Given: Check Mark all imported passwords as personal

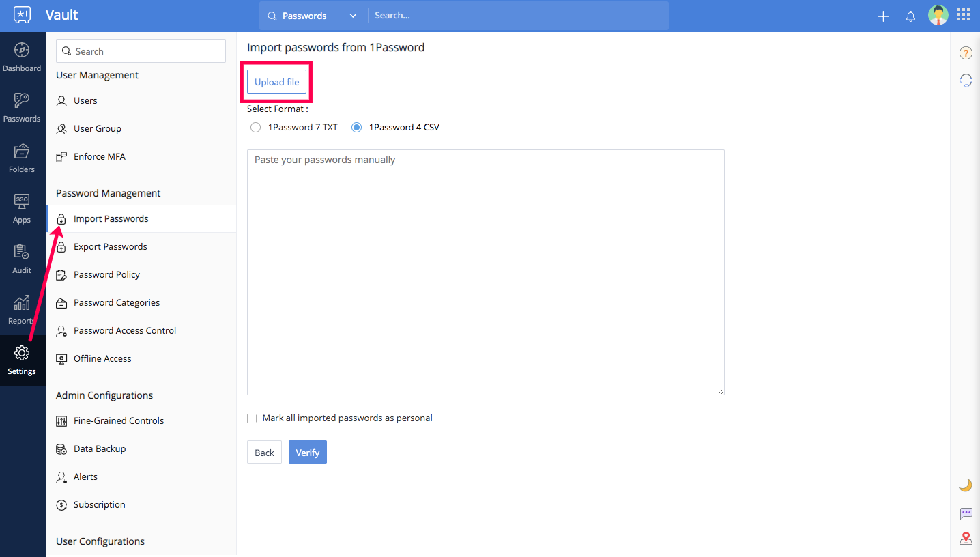Looking at the screenshot, I should [252, 418].
